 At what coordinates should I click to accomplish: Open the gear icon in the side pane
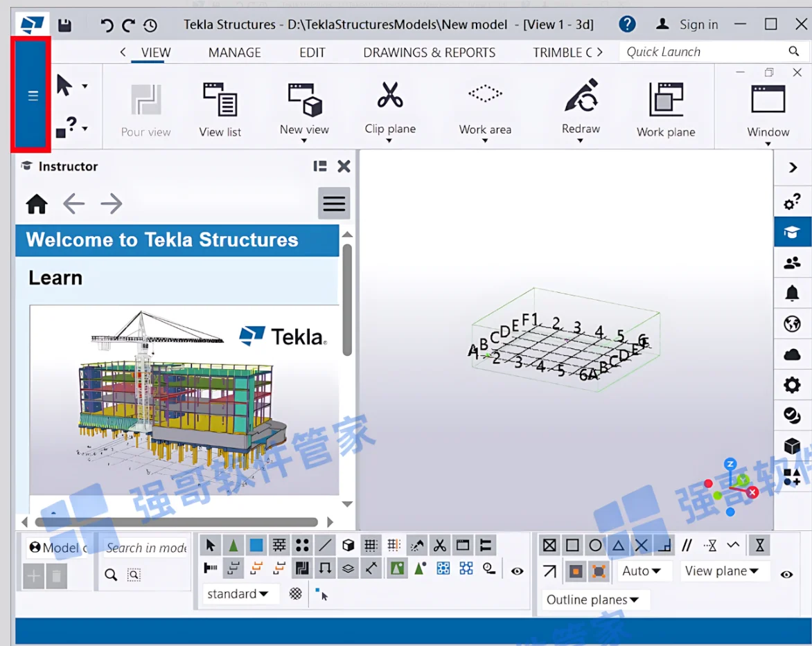793,385
